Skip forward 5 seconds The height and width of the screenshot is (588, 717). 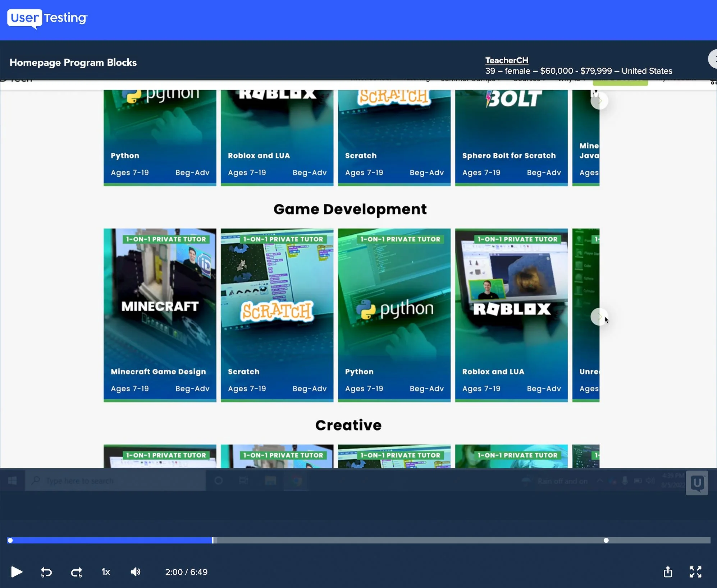(76, 572)
